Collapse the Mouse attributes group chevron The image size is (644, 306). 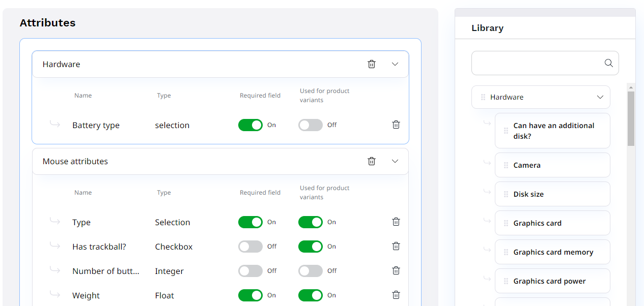click(x=395, y=161)
